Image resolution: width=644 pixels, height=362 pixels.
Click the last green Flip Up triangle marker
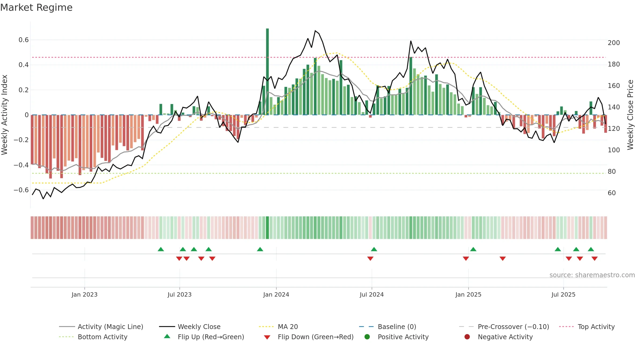pyautogui.click(x=591, y=249)
